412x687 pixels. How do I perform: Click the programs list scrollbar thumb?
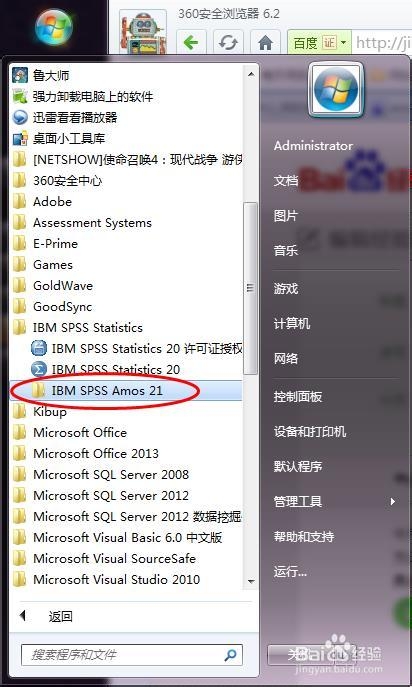point(250,288)
